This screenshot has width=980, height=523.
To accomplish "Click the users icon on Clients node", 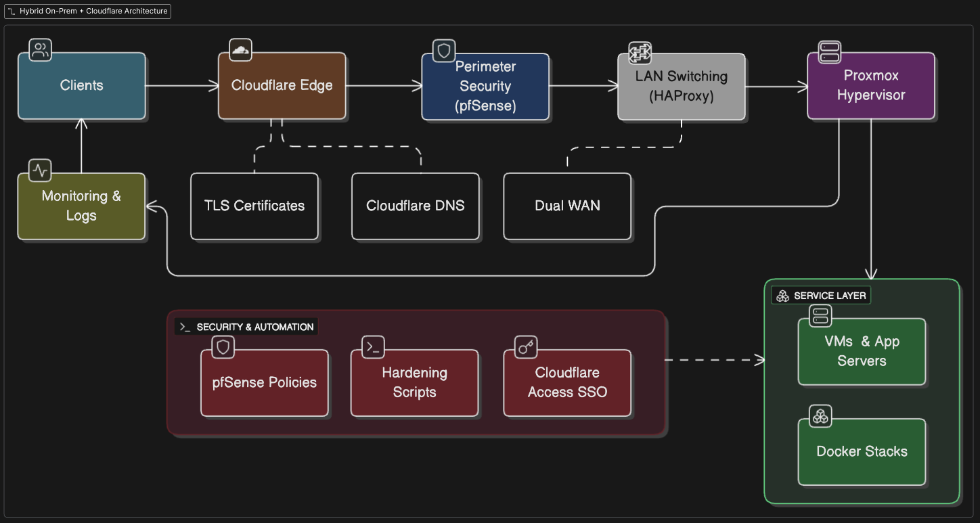I will coord(41,50).
